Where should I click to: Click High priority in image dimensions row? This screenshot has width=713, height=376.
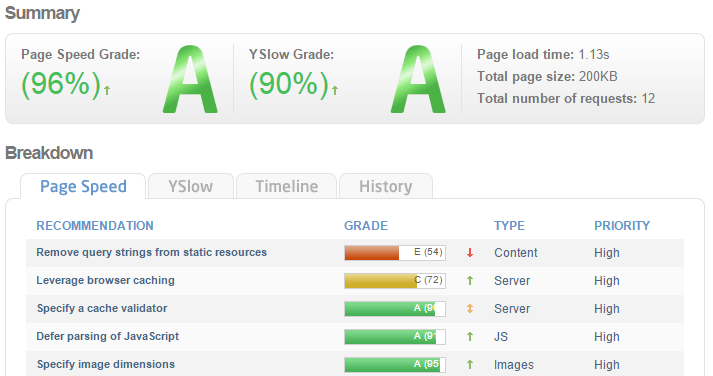point(607,365)
